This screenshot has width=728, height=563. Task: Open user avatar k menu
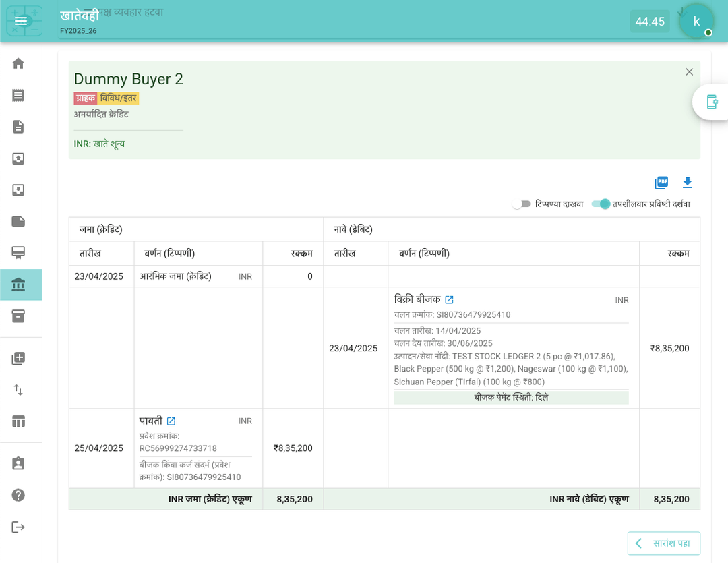(696, 21)
